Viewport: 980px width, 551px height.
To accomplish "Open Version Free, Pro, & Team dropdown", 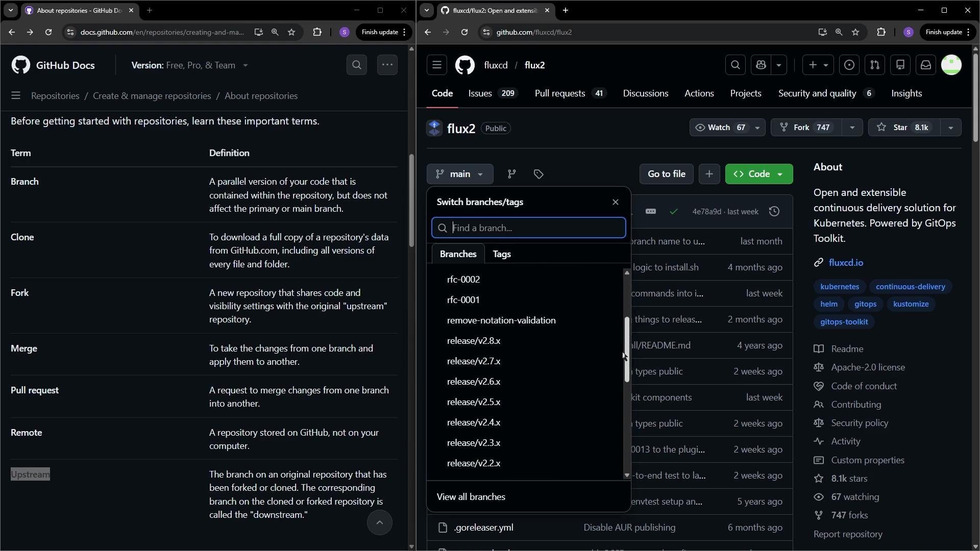I will (189, 65).
